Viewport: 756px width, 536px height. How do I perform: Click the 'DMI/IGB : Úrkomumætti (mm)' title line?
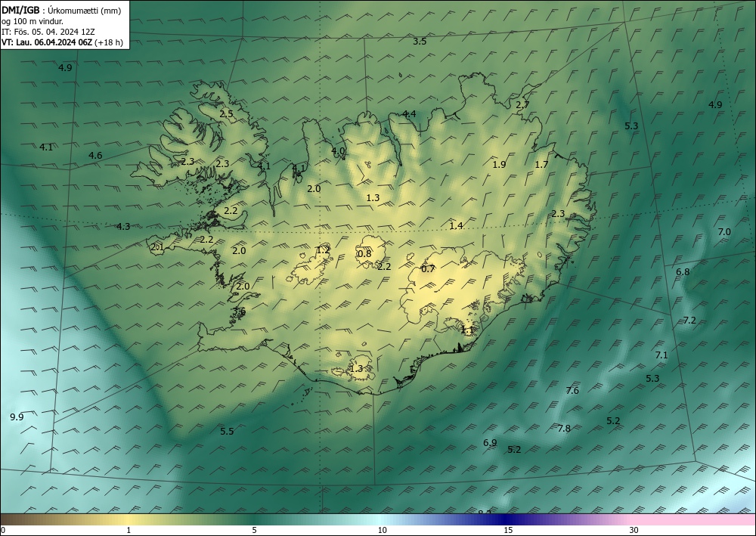pos(61,10)
